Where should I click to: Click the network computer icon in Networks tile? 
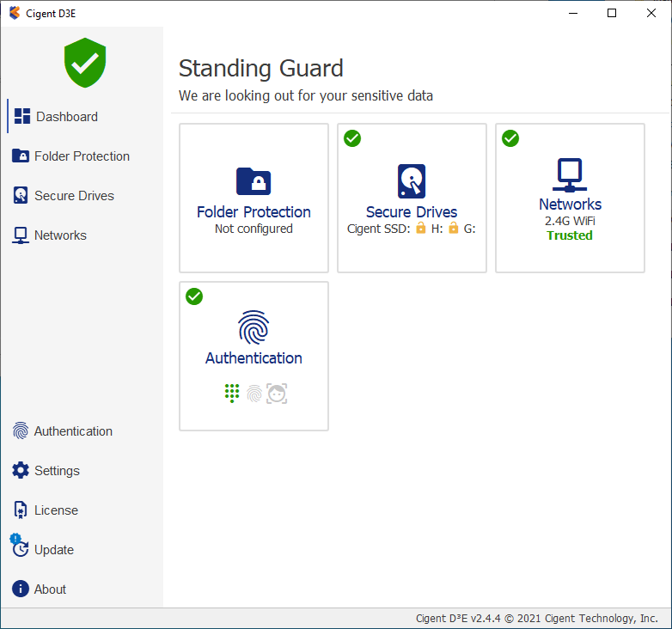coord(570,174)
